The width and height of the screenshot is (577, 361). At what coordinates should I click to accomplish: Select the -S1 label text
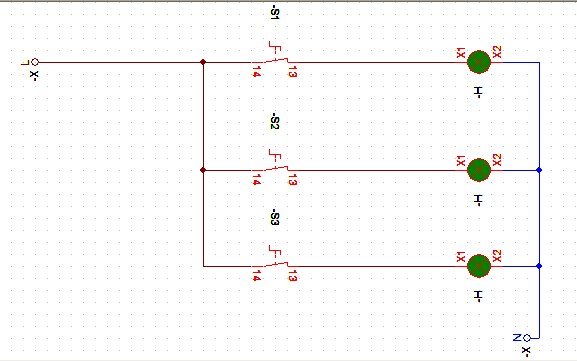point(275,12)
